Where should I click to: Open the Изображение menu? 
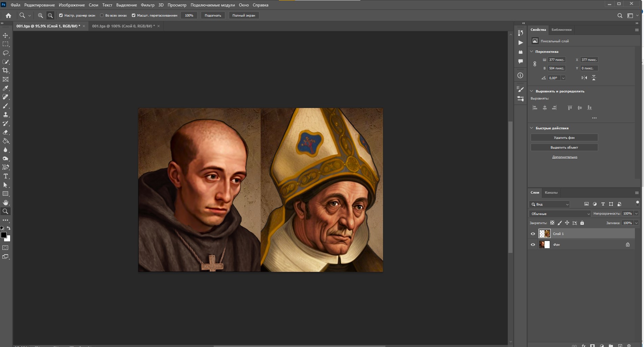(72, 5)
